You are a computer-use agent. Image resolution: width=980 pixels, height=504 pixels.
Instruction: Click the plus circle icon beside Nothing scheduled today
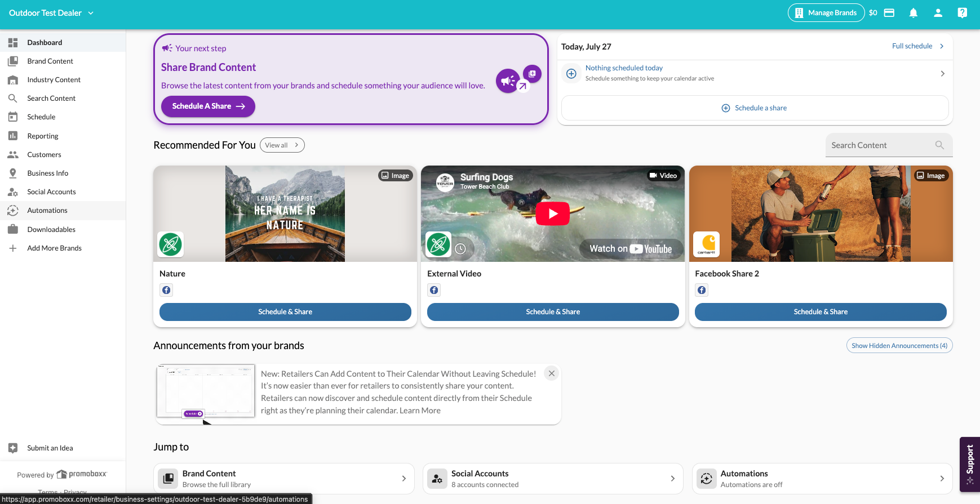tap(571, 73)
